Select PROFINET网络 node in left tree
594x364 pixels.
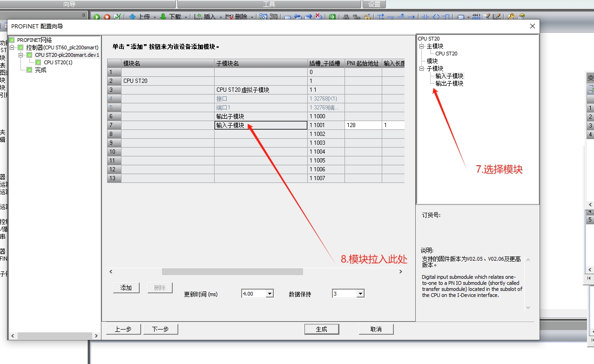click(x=34, y=40)
